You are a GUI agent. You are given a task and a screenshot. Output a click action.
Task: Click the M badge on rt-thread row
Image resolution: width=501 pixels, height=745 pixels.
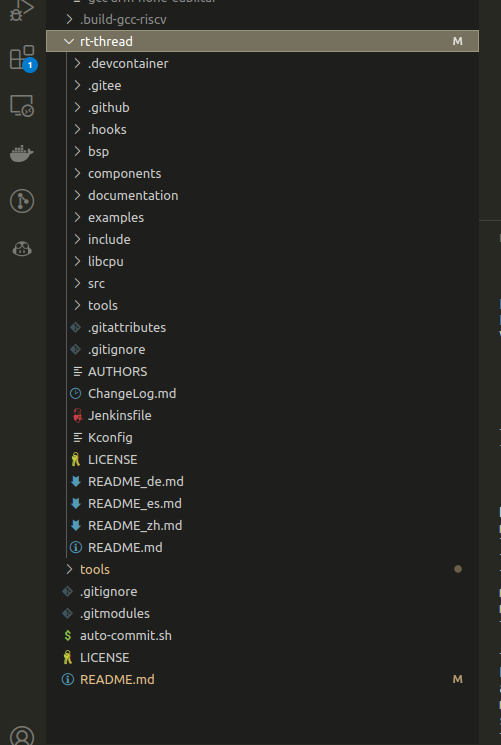tap(458, 41)
